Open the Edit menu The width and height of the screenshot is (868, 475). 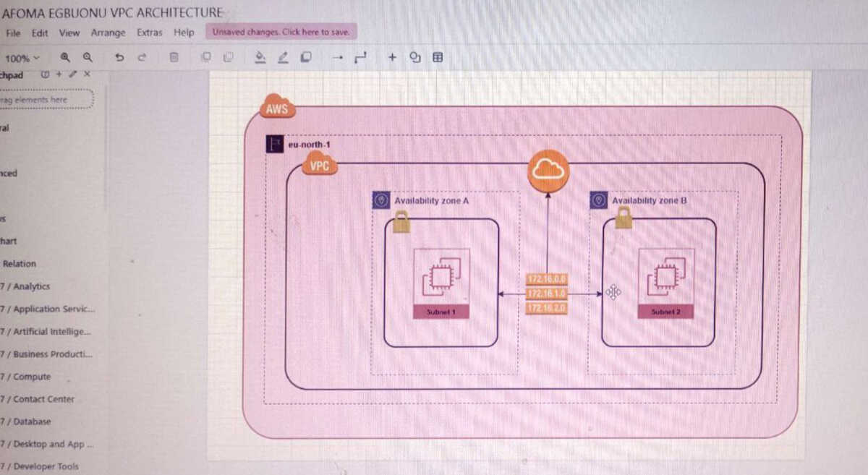coord(40,33)
